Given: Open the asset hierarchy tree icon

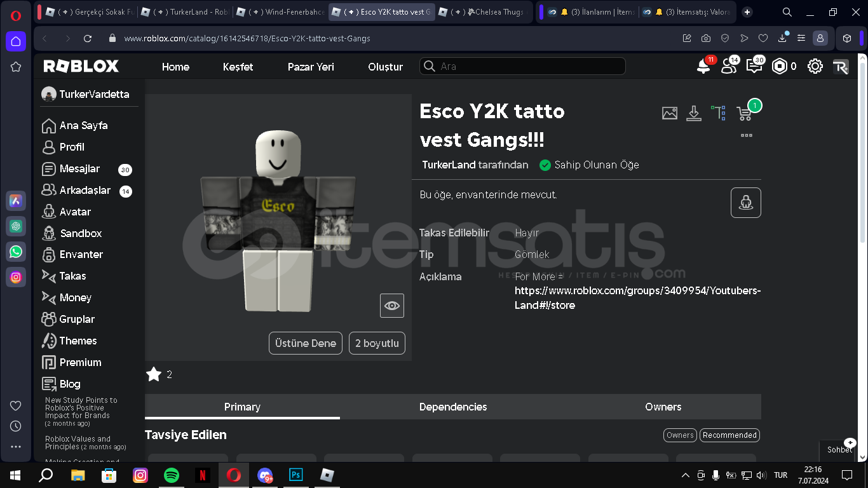Looking at the screenshot, I should coord(719,113).
